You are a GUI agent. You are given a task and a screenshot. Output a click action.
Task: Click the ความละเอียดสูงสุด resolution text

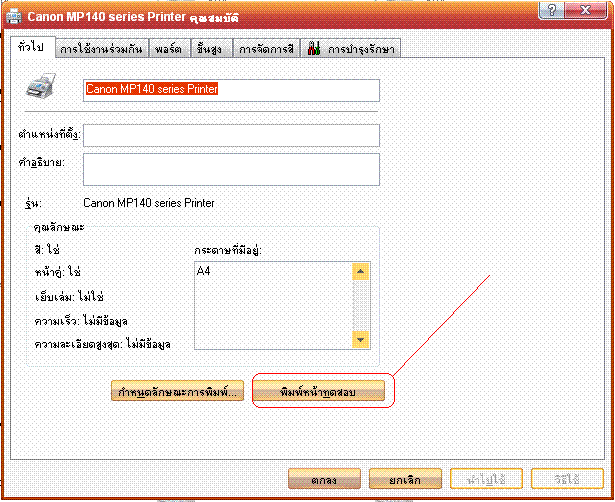(102, 344)
